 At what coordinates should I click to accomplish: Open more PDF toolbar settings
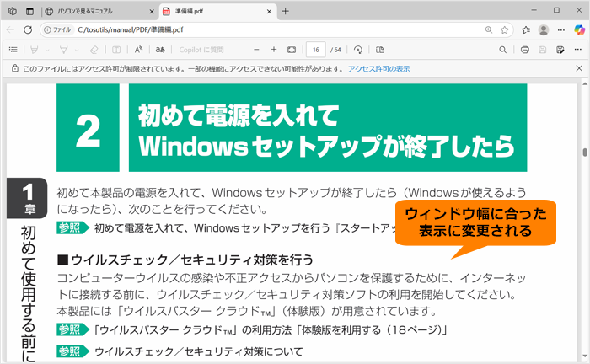(578, 50)
